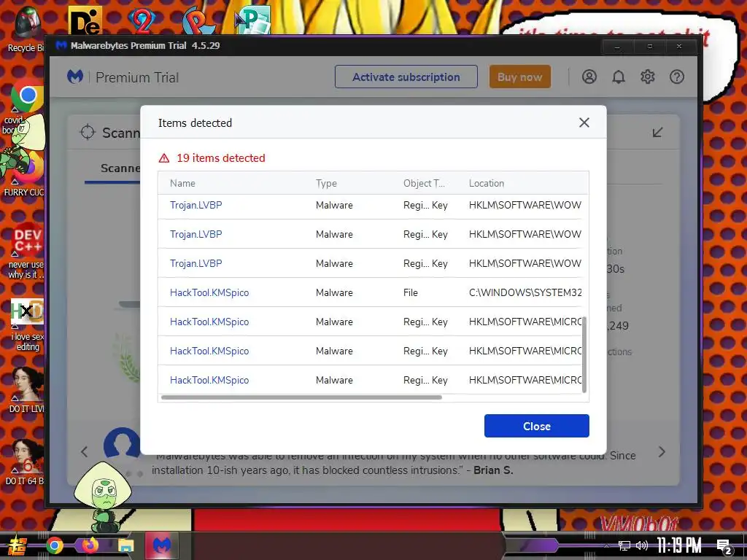Sort by Location column header
The width and height of the screenshot is (747, 560).
point(487,183)
